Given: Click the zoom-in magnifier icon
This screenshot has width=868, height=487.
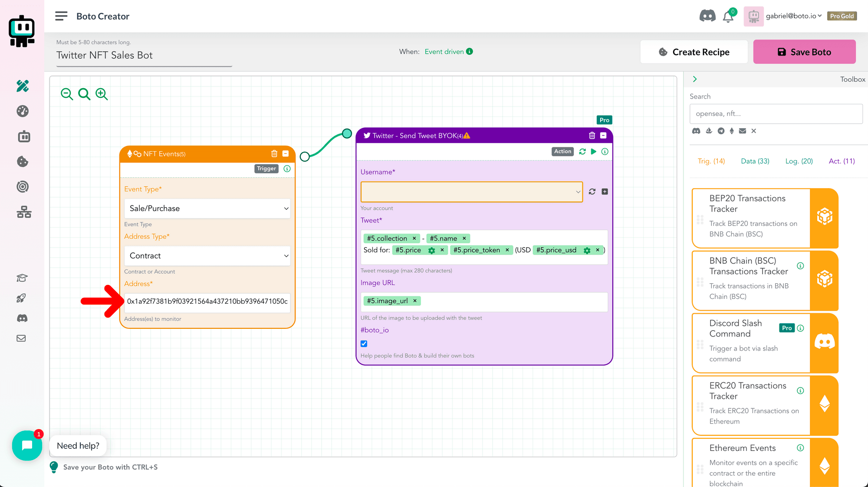Looking at the screenshot, I should [x=102, y=94].
